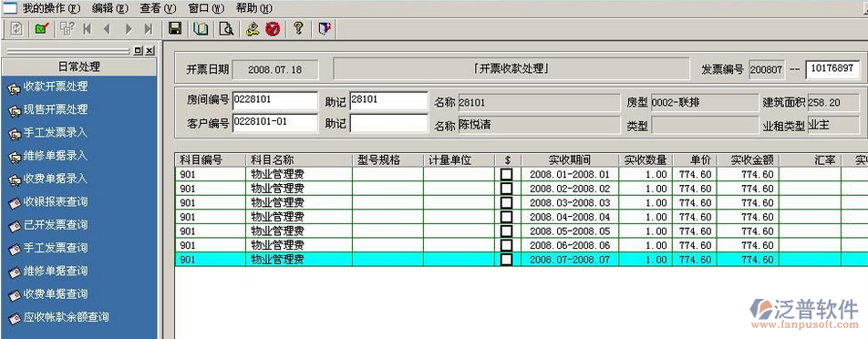Click the exit door icon in toolbar
This screenshot has width=868, height=339.
[x=325, y=29]
